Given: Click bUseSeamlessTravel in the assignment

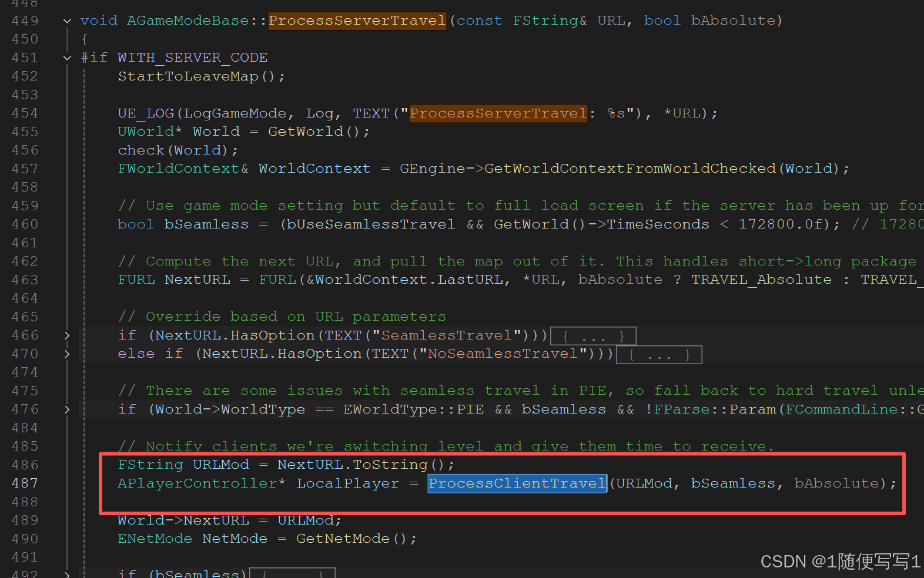Looking at the screenshot, I should [x=371, y=224].
